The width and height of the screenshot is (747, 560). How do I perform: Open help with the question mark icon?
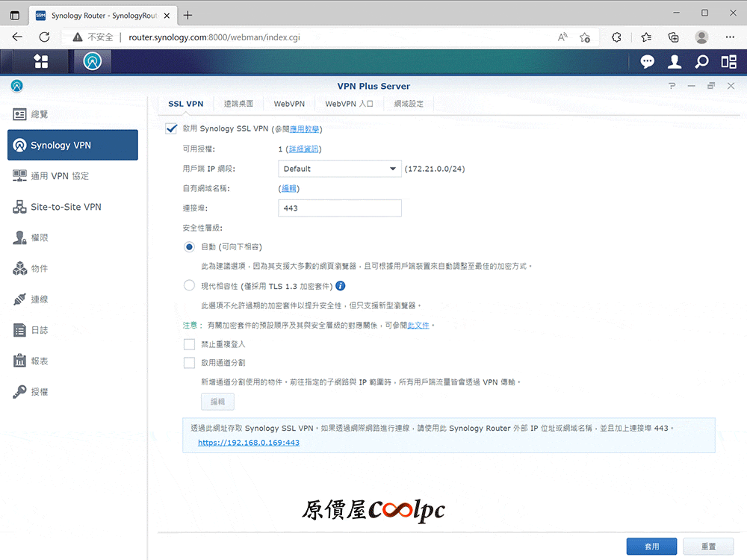pos(672,86)
